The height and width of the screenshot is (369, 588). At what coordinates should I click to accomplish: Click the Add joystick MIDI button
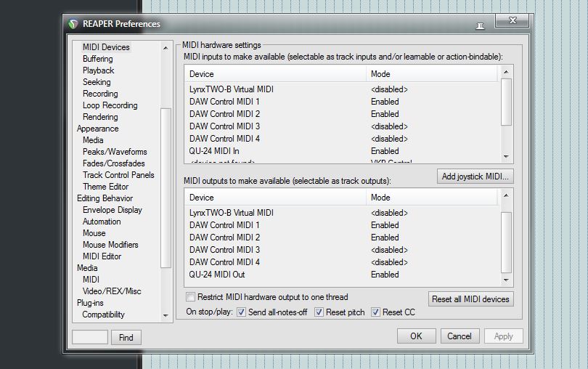475,177
